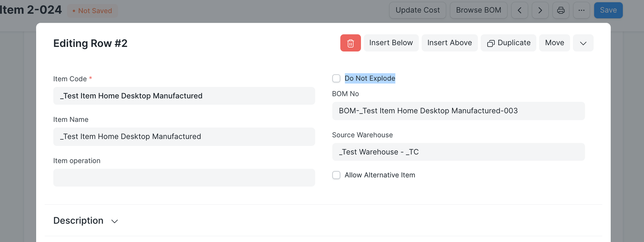Delete row using red trash icon
The height and width of the screenshot is (242, 644).
pos(351,43)
